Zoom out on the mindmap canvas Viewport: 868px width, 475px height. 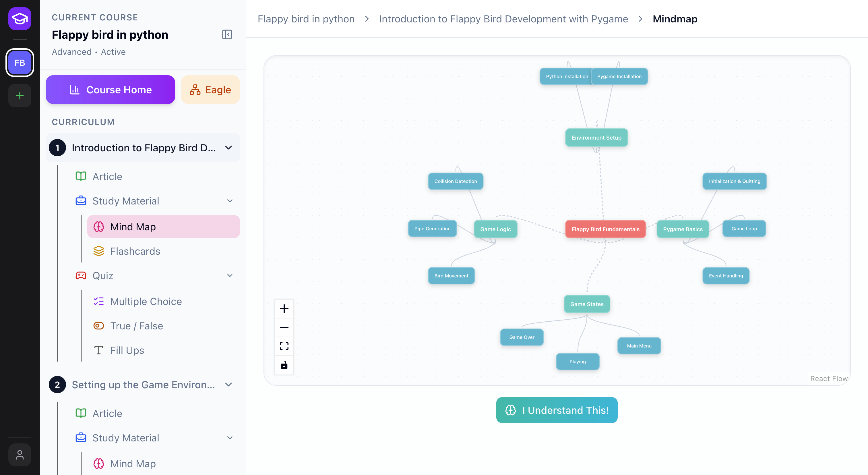[284, 327]
